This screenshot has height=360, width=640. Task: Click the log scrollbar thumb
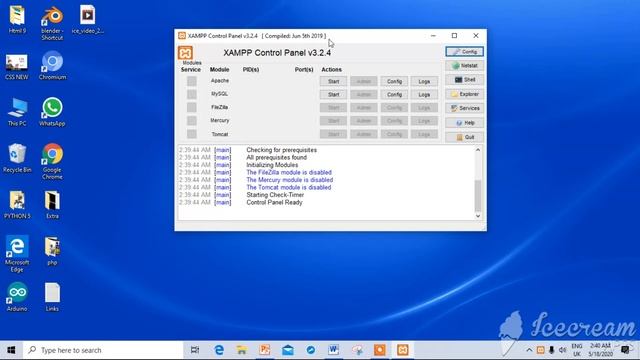coord(478,196)
